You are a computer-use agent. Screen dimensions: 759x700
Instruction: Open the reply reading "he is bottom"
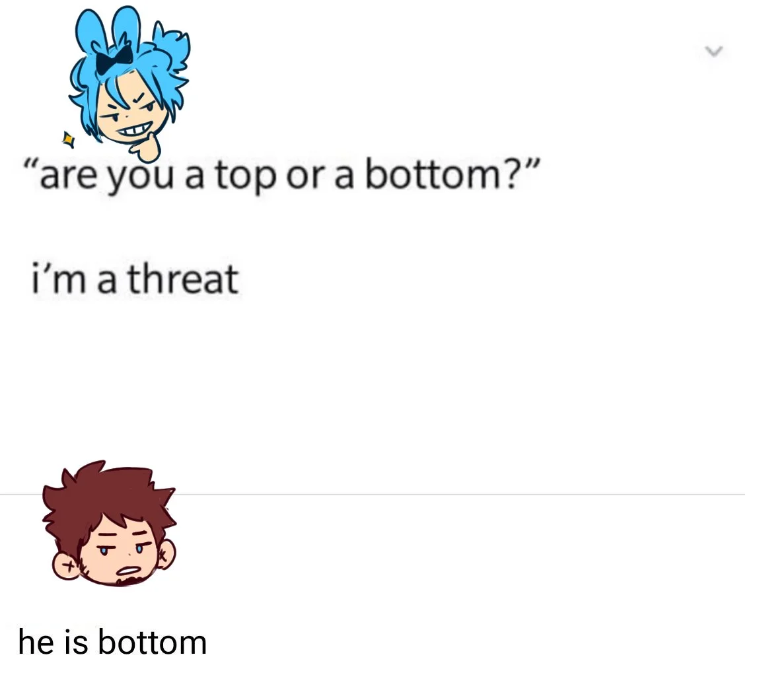112,643
